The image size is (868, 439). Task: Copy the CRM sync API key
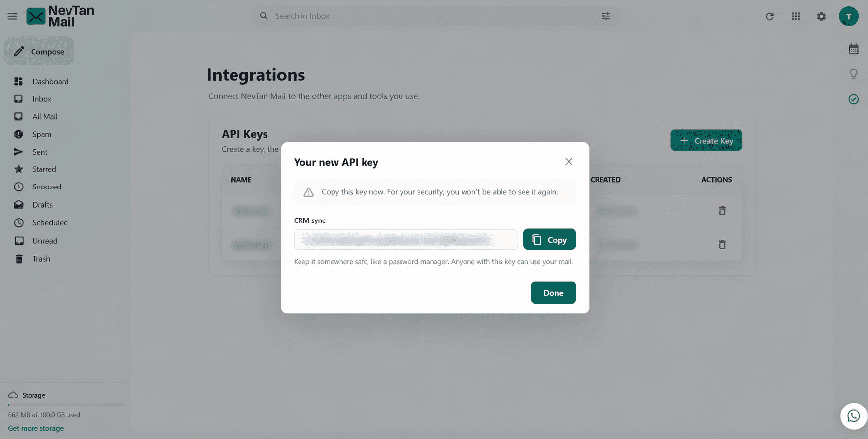point(549,239)
